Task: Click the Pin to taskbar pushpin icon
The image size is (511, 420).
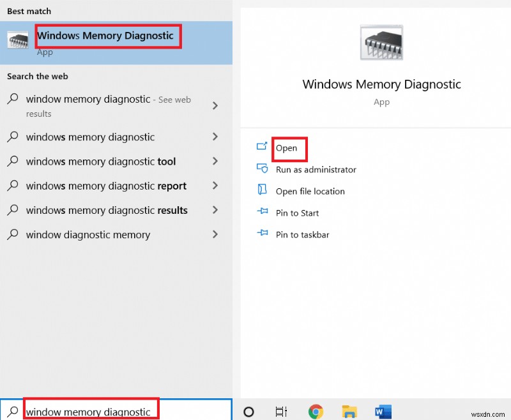Action: (x=263, y=234)
